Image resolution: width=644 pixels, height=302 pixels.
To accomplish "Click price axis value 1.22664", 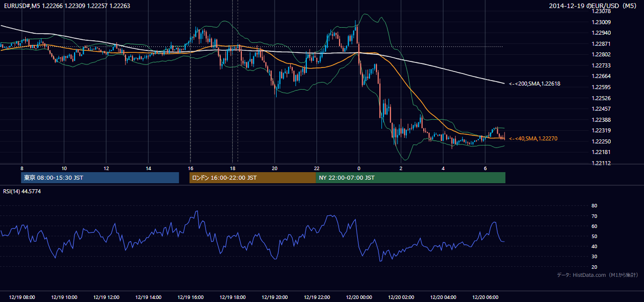I will click(601, 76).
